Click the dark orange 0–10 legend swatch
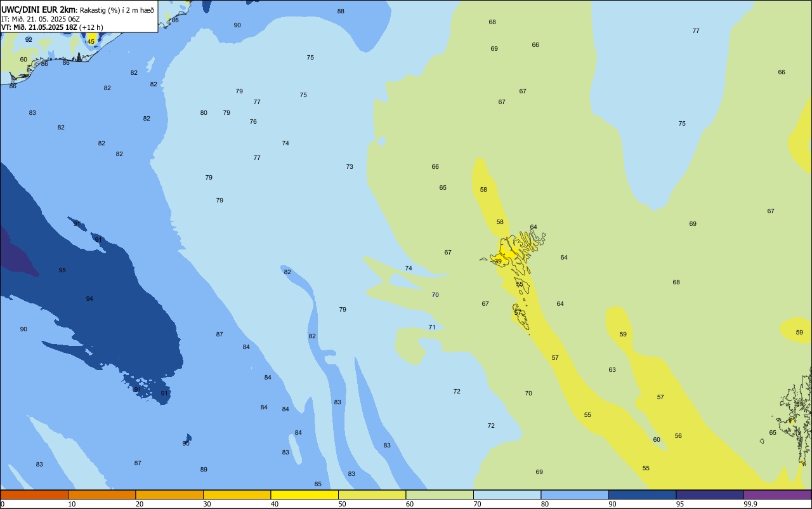Image resolution: width=812 pixels, height=509 pixels. pyautogui.click(x=34, y=494)
